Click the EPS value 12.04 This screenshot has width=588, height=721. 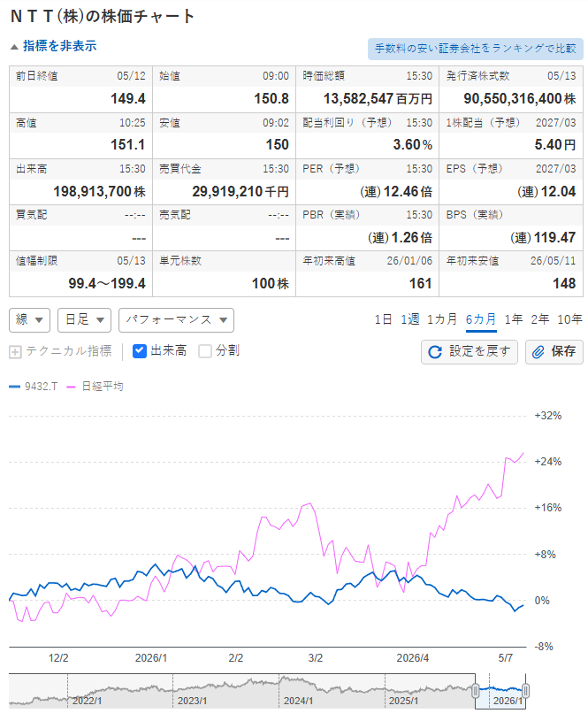point(546,191)
